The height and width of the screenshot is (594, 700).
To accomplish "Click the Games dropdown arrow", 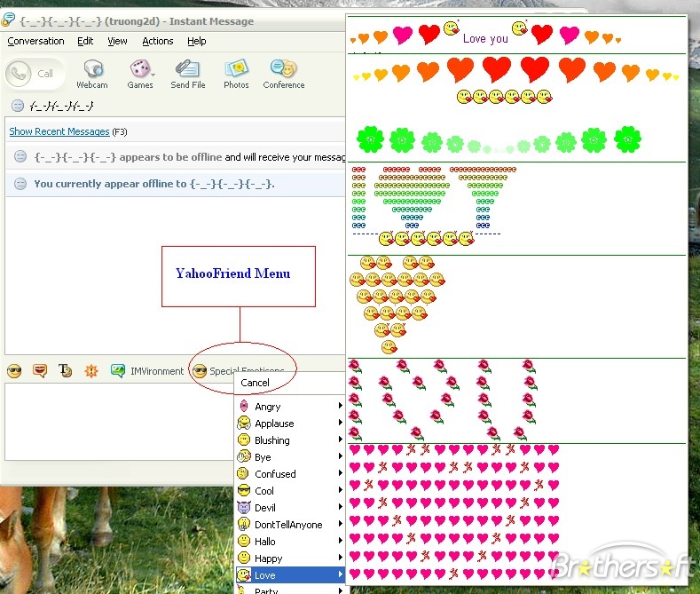I will point(153,75).
